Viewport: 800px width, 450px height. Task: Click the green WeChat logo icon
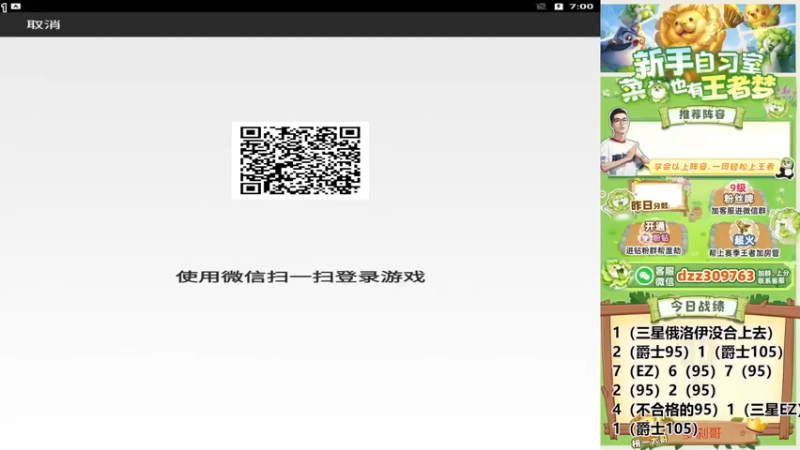[644, 276]
